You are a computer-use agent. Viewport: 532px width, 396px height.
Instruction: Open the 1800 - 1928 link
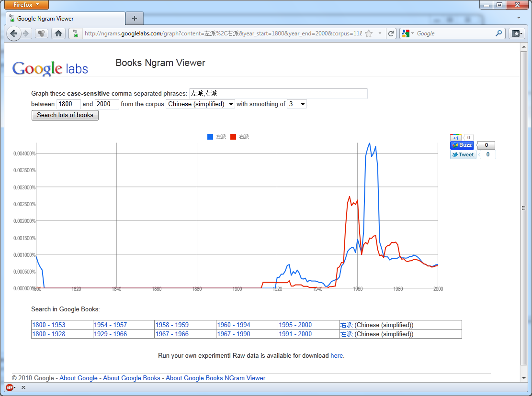pos(49,334)
